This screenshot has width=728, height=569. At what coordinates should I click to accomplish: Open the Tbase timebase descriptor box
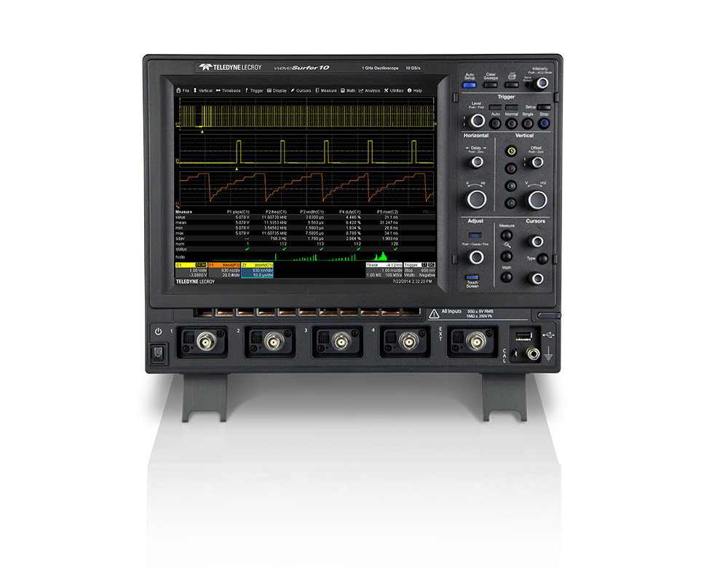(384, 270)
